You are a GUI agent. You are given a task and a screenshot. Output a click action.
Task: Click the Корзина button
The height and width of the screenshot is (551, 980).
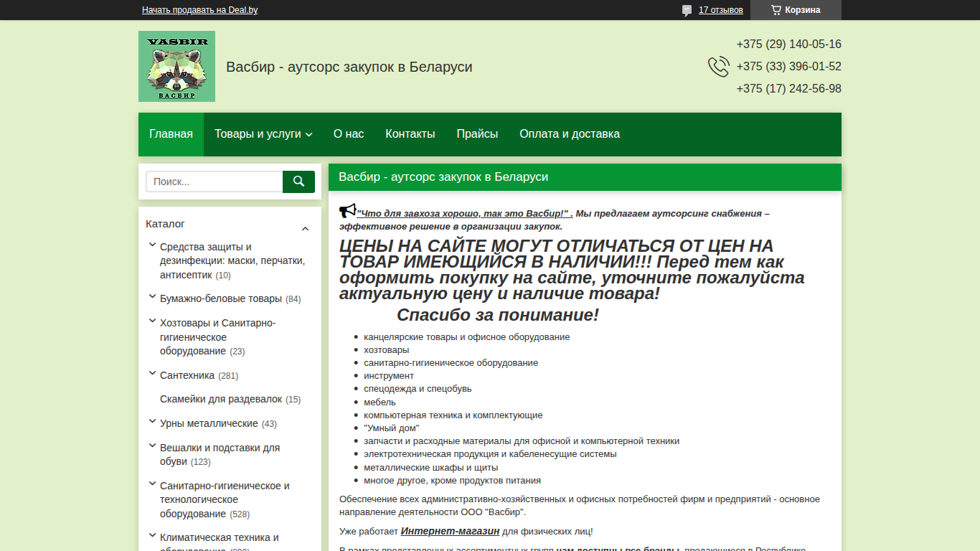click(796, 10)
